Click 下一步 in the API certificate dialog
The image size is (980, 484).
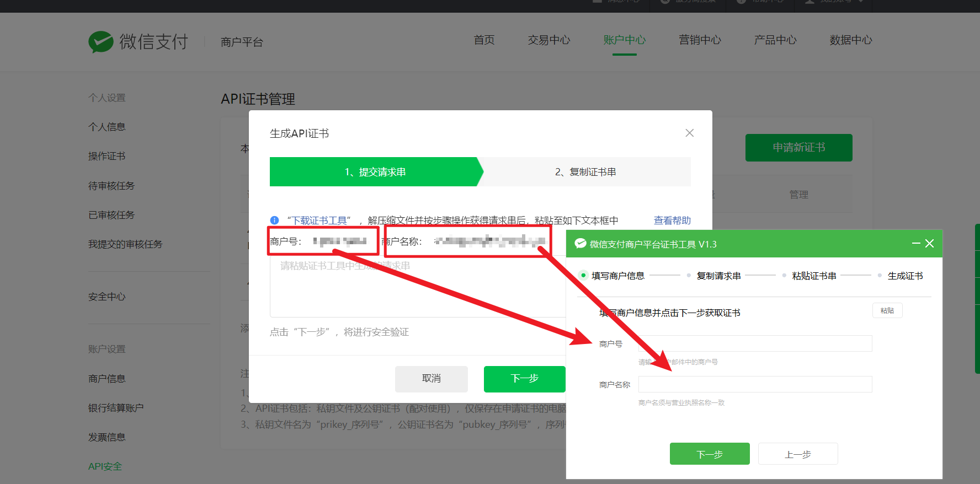524,379
